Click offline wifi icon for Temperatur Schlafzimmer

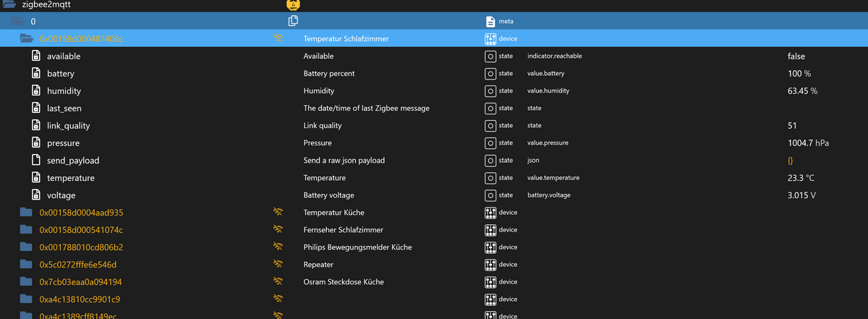click(278, 38)
